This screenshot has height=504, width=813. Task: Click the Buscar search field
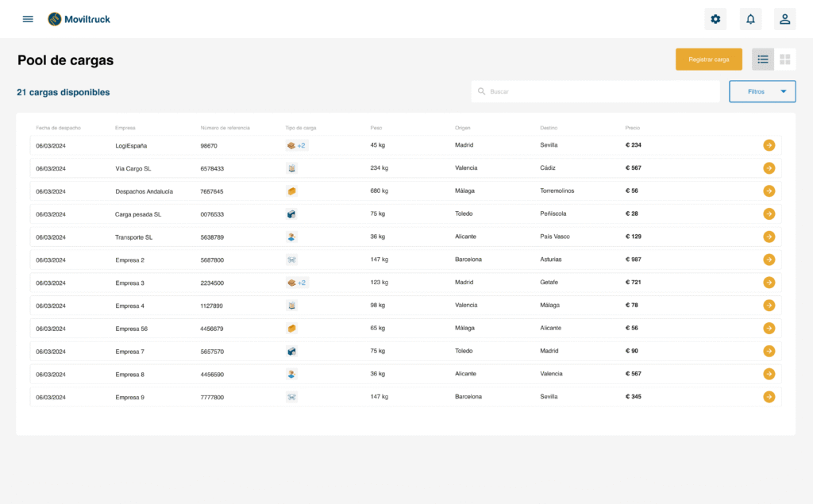click(x=595, y=91)
